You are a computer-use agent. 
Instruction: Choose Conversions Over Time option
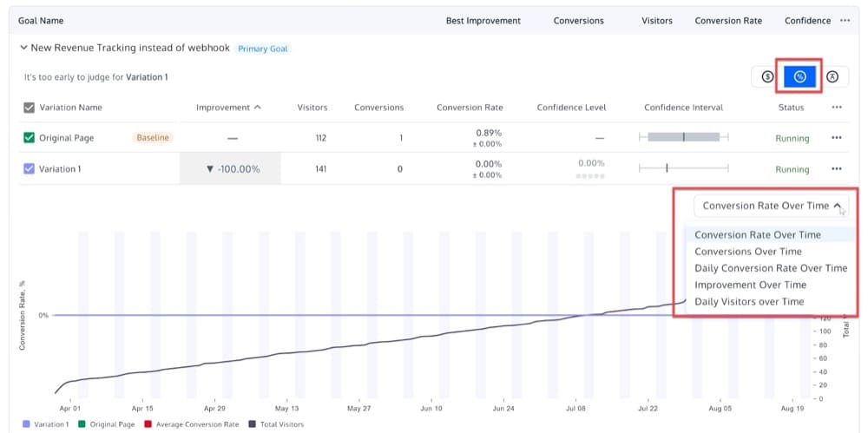point(771,252)
